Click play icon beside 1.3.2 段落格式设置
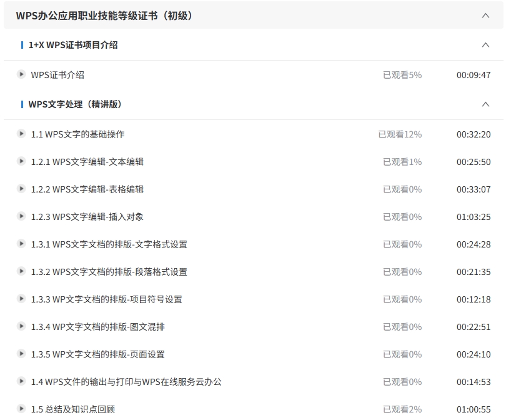506x420 pixels. coord(21,271)
